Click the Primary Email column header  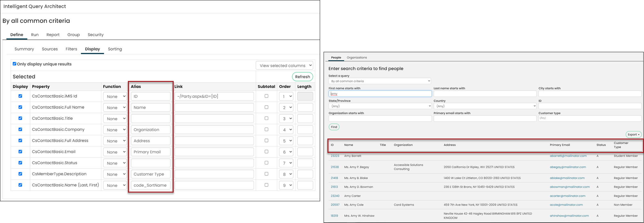(560, 145)
